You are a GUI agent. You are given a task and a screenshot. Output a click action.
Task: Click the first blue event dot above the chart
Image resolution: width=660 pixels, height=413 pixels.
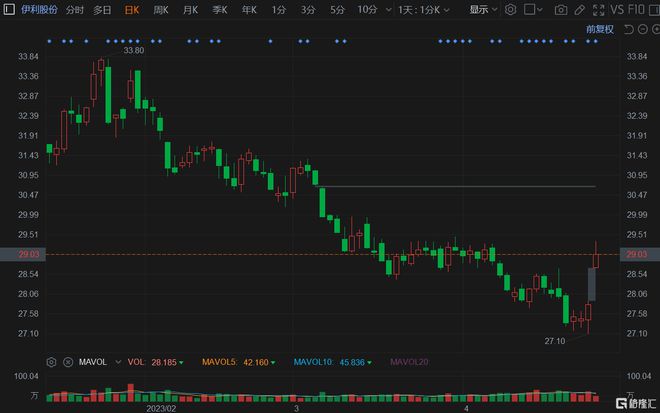click(49, 41)
